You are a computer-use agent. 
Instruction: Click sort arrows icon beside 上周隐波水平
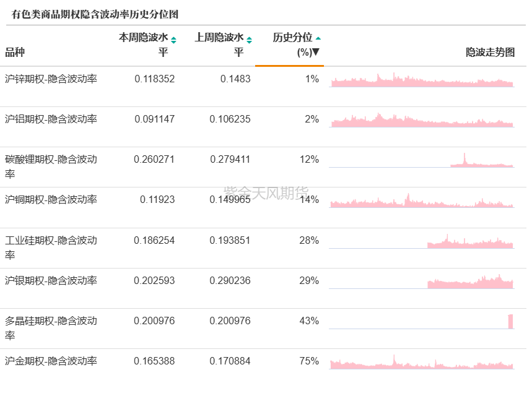pos(249,40)
